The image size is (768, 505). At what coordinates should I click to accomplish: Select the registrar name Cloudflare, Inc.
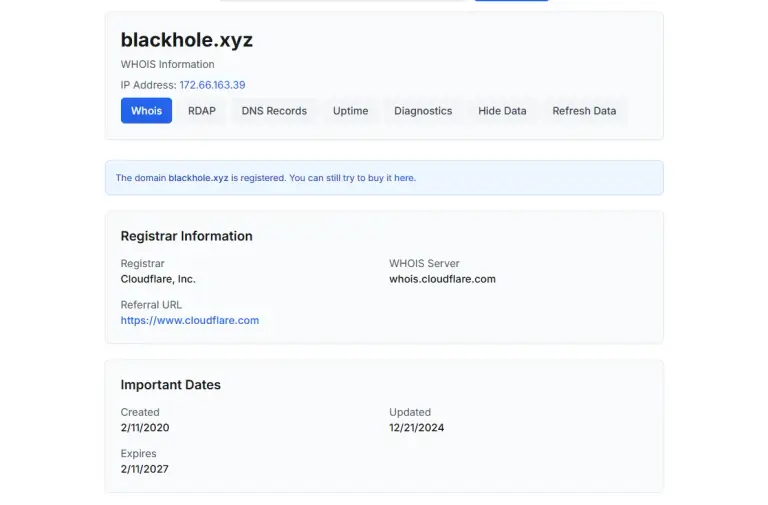(158, 279)
